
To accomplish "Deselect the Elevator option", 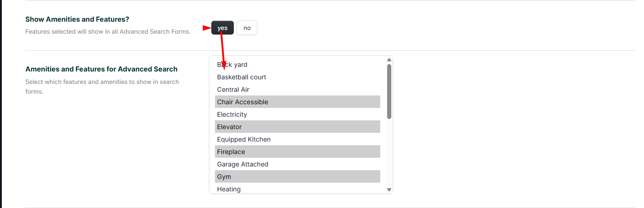I will click(229, 127).
